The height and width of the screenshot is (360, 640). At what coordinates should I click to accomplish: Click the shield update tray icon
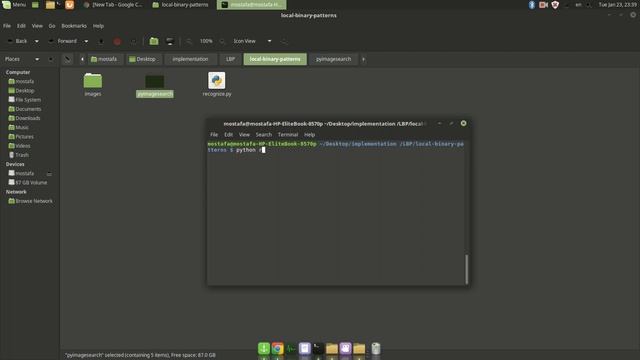coord(555,5)
